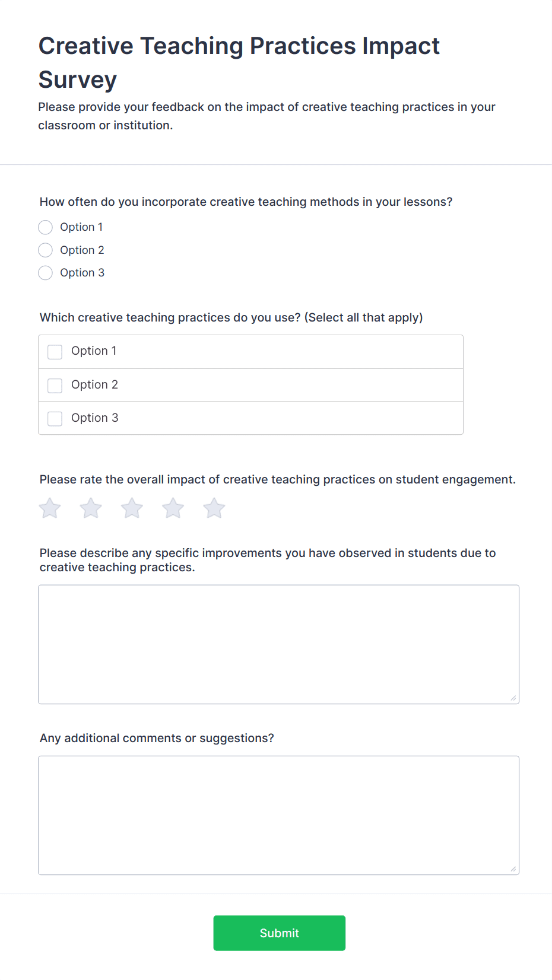This screenshot has height=980, width=552.
Task: Enable Option 3 checkbox for creative practices
Action: click(55, 419)
